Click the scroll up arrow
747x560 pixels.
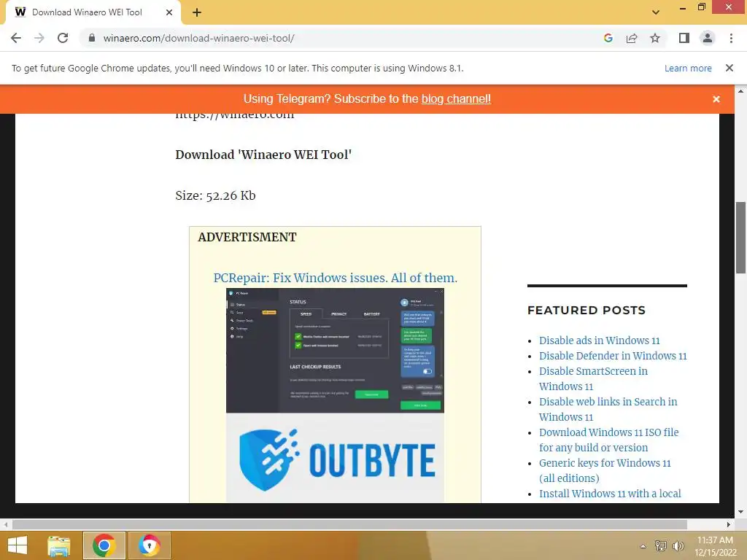(x=740, y=90)
